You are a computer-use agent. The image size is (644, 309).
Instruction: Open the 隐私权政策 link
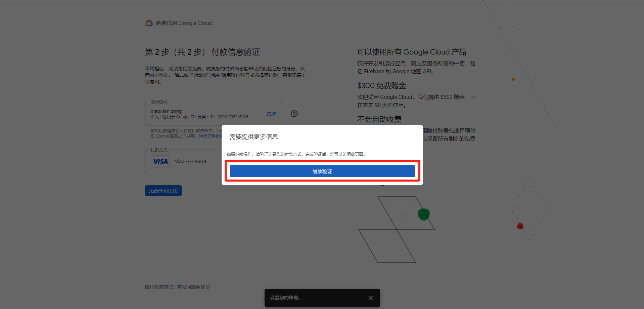pyautogui.click(x=157, y=287)
